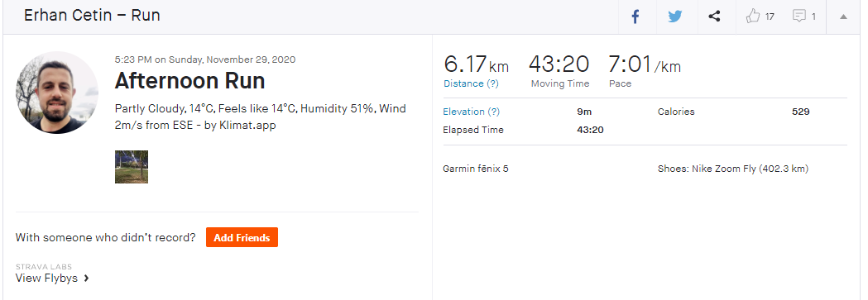Click Garmin fēnix 5 device label

(476, 169)
